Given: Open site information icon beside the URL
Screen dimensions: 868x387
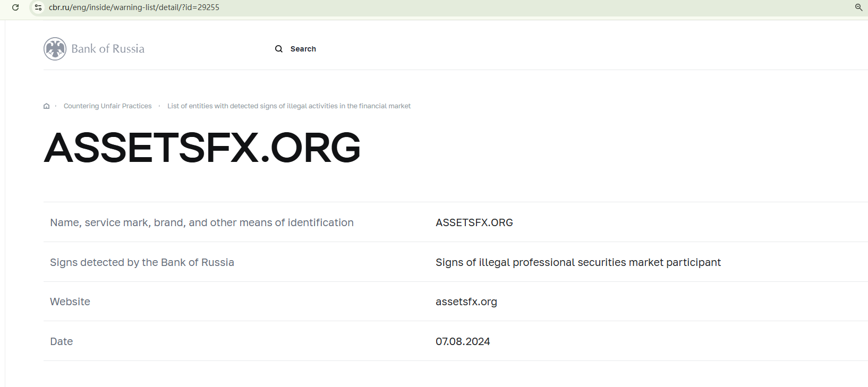Looking at the screenshot, I should 38,7.
